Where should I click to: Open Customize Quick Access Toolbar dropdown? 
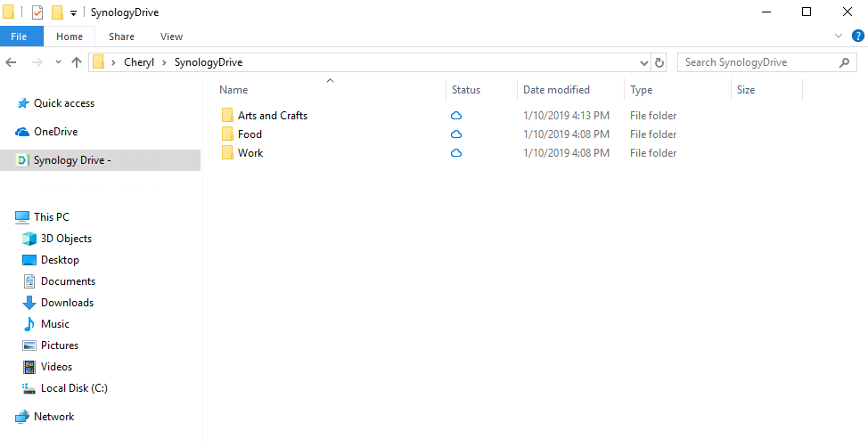point(73,13)
